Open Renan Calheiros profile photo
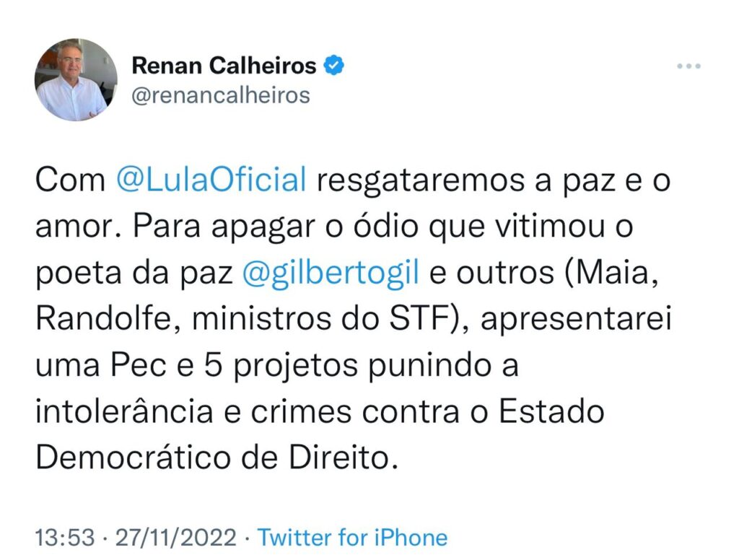Viewport: 739px width, 560px height. pyautogui.click(x=76, y=79)
